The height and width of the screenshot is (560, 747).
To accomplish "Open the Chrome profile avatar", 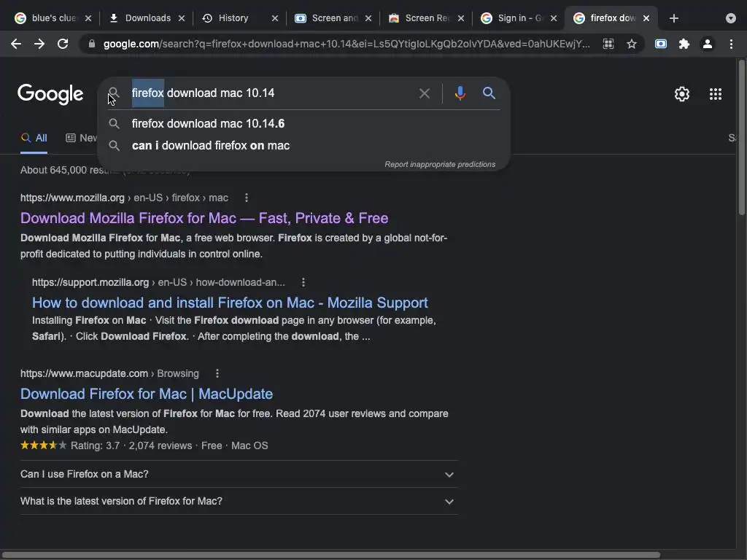I will click(708, 44).
